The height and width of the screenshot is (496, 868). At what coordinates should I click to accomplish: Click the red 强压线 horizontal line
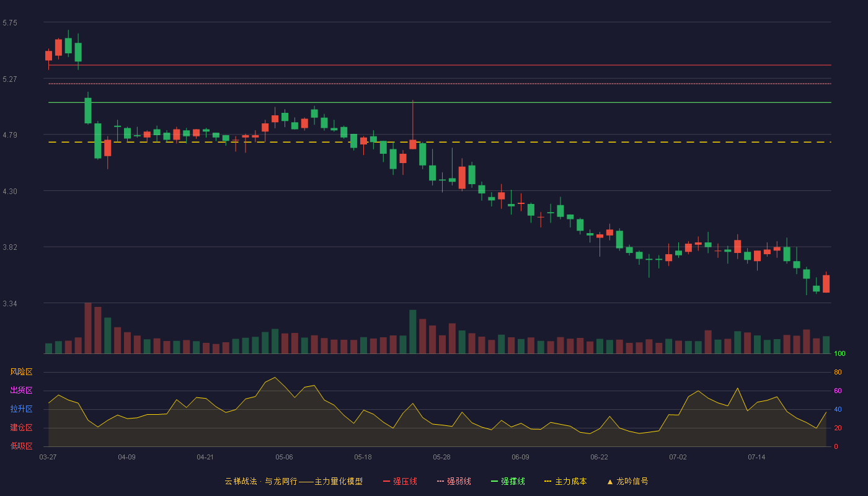(440, 64)
